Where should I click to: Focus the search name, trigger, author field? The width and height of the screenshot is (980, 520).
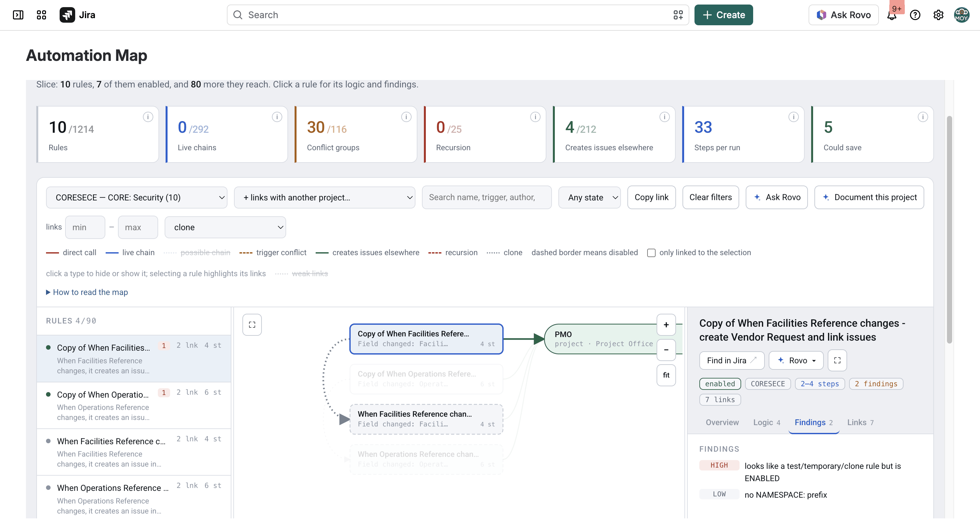486,197
